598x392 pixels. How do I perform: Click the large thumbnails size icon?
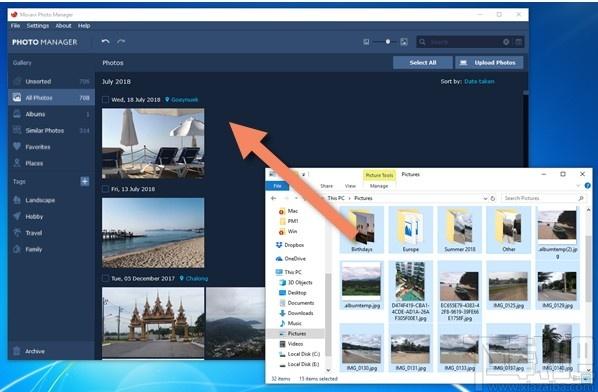tap(404, 42)
